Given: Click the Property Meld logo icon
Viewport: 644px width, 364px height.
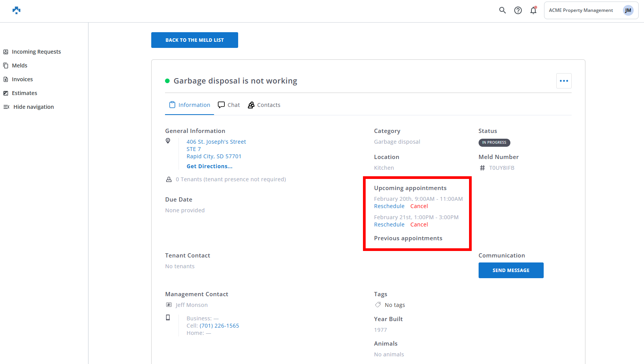Looking at the screenshot, I should coord(16,10).
